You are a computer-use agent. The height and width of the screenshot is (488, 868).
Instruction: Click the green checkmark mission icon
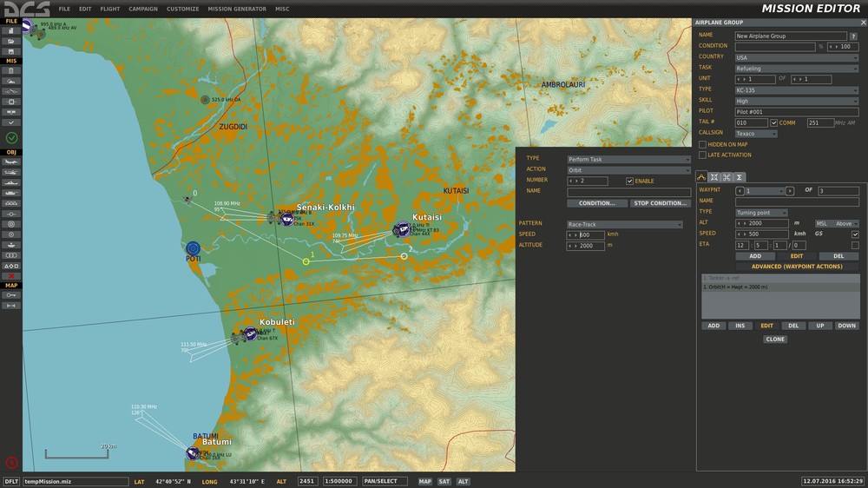(11, 137)
